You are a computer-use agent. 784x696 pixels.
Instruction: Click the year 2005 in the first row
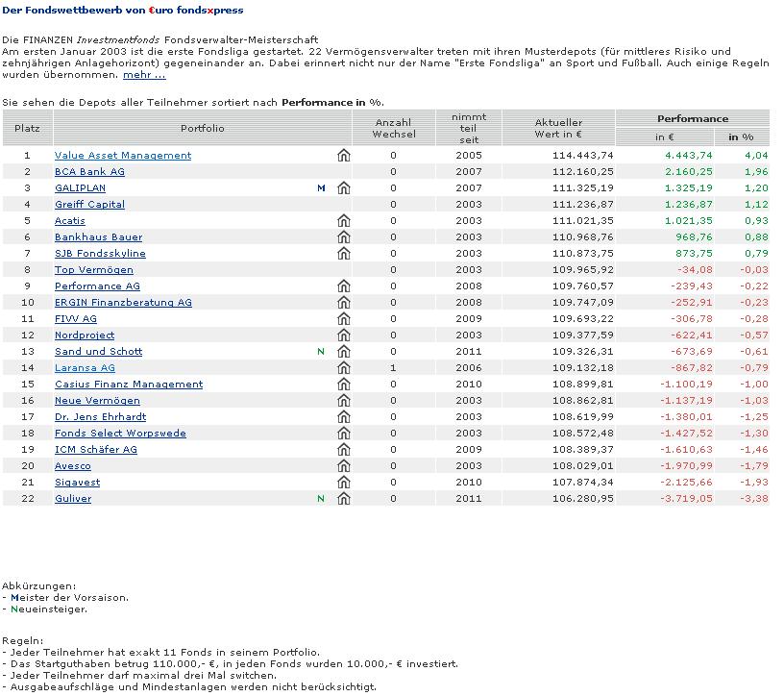[x=469, y=155]
